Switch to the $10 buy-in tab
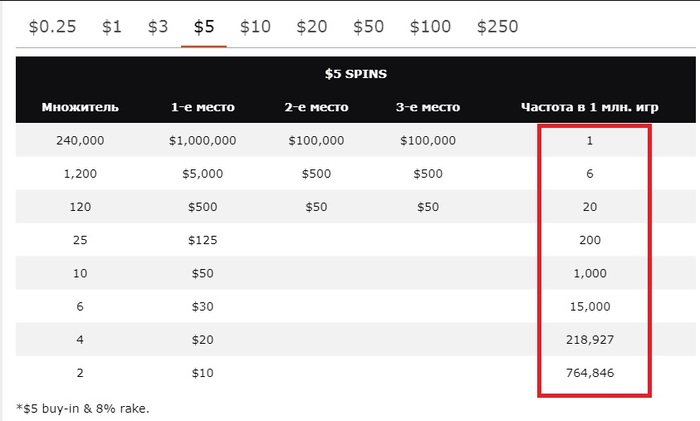Image resolution: width=700 pixels, height=421 pixels. click(x=255, y=27)
